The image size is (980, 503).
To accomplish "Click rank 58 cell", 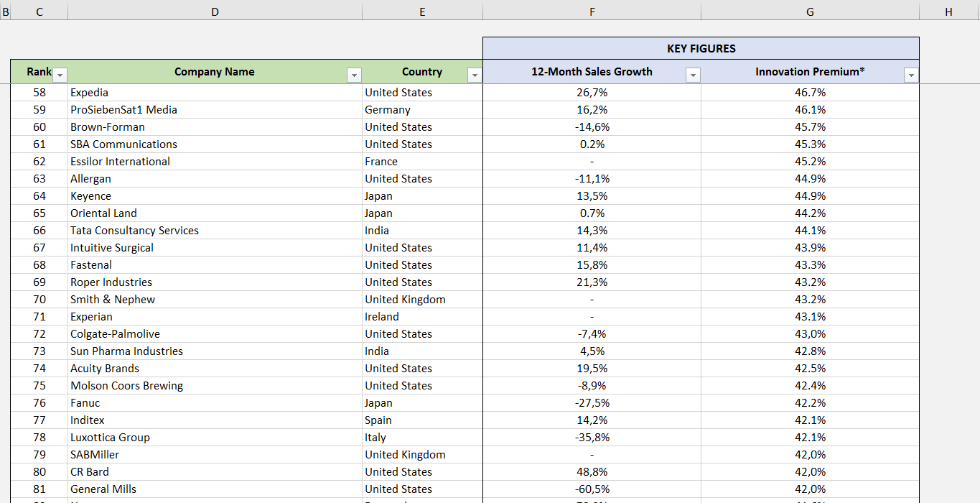I will pyautogui.click(x=39, y=93).
